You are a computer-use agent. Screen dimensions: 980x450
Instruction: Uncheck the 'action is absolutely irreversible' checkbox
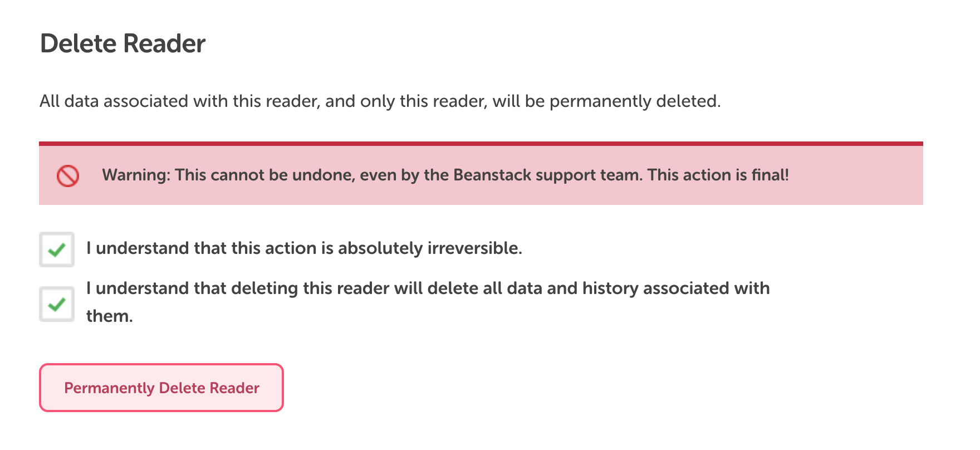pyautogui.click(x=57, y=250)
